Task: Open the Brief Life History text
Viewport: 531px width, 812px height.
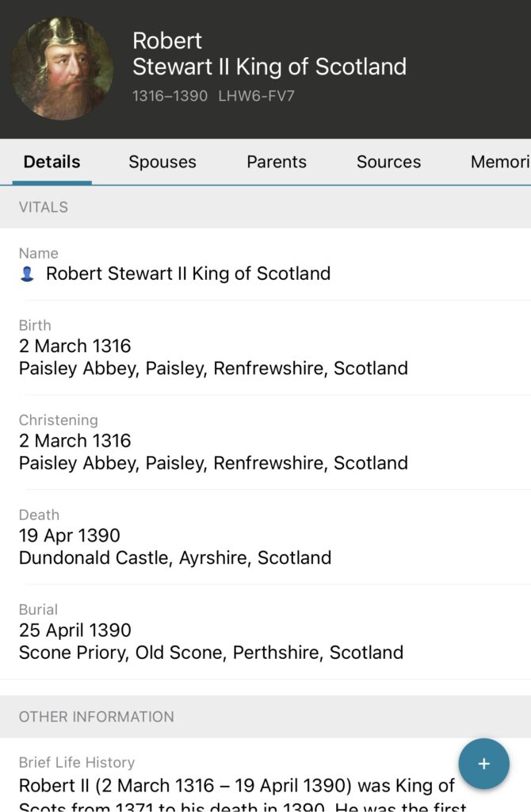Action: click(x=237, y=787)
